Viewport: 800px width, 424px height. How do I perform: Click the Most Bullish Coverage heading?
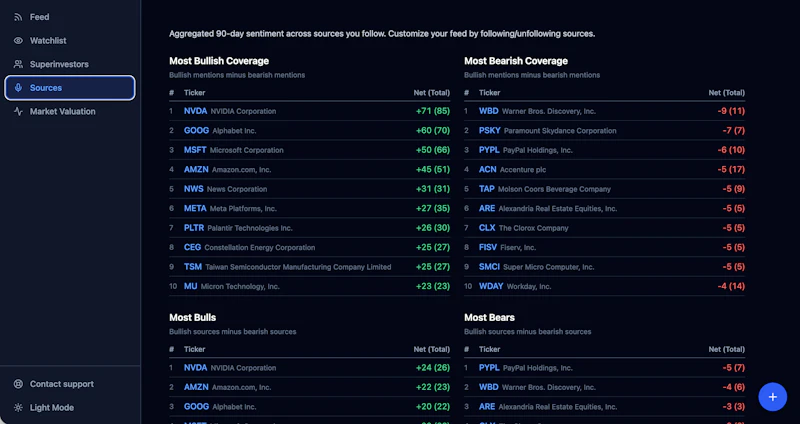coord(219,61)
